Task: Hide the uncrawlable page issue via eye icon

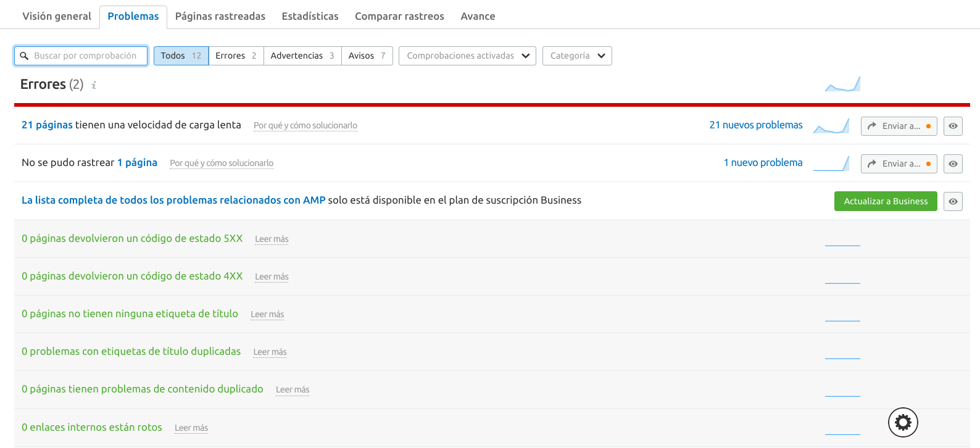Action: (953, 164)
